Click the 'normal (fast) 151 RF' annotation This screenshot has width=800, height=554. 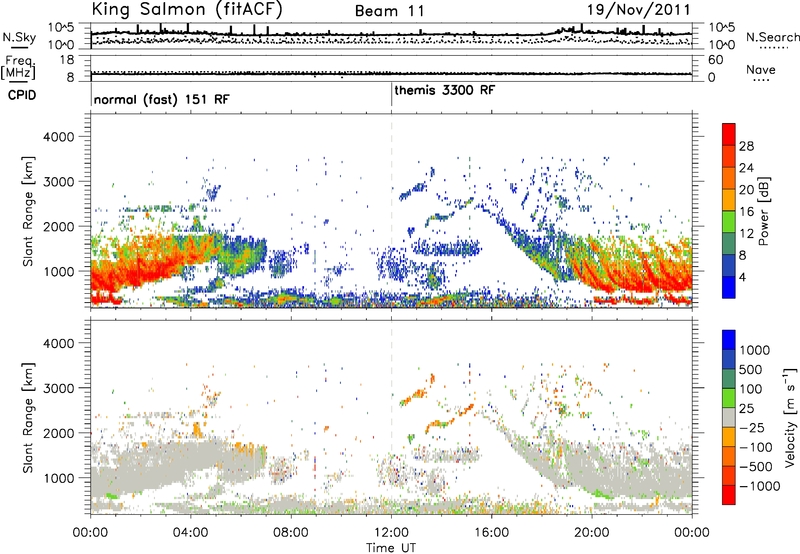(x=162, y=99)
